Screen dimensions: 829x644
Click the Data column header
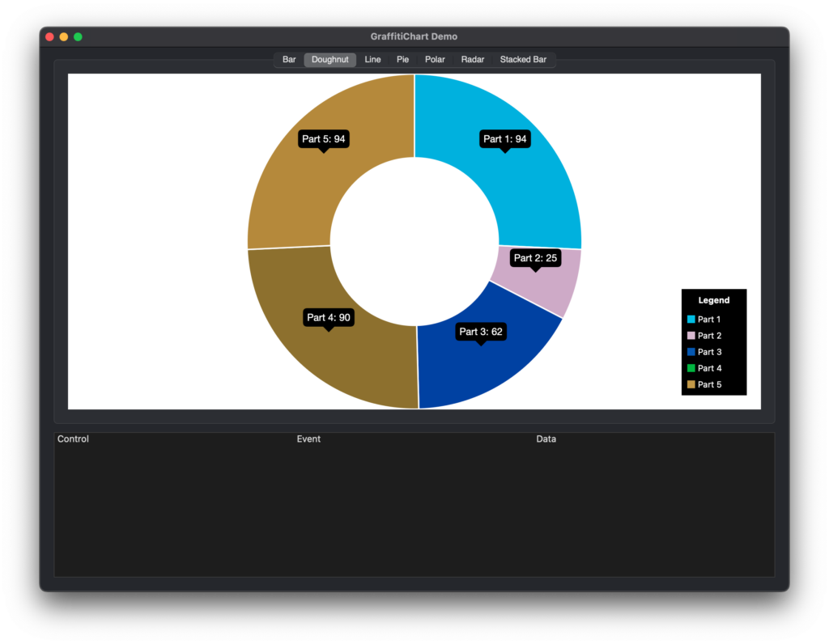click(x=546, y=439)
